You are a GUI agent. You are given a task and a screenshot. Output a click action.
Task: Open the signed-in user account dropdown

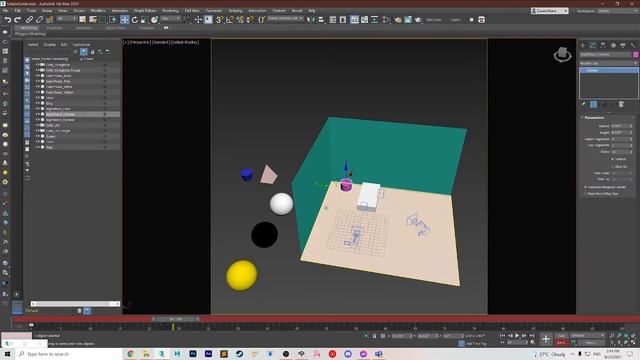[x=549, y=11]
